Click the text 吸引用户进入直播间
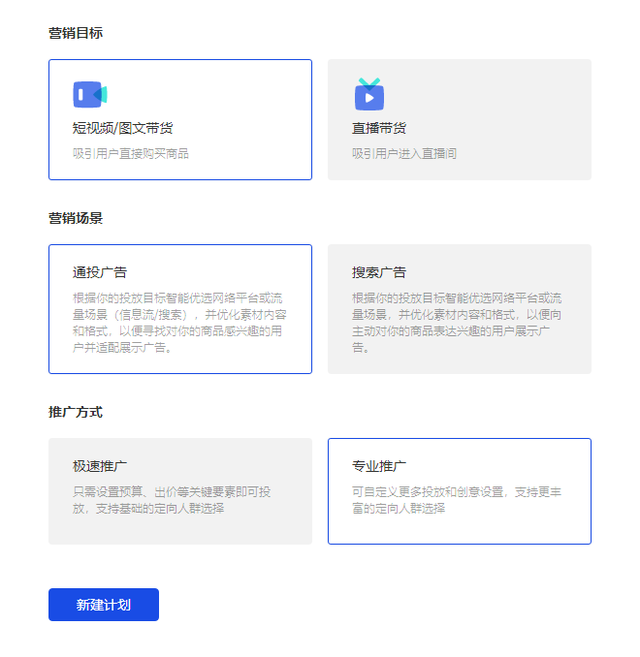The image size is (640, 657). pyautogui.click(x=404, y=154)
